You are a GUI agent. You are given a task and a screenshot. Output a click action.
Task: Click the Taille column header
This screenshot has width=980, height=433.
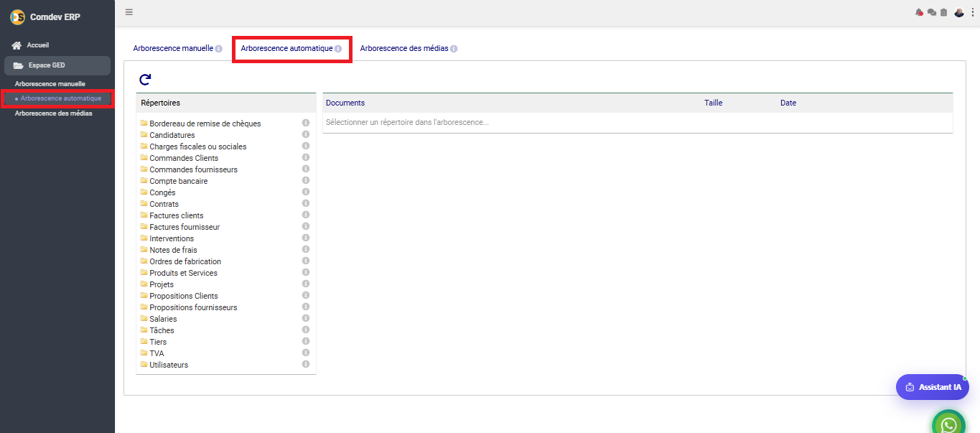(713, 103)
